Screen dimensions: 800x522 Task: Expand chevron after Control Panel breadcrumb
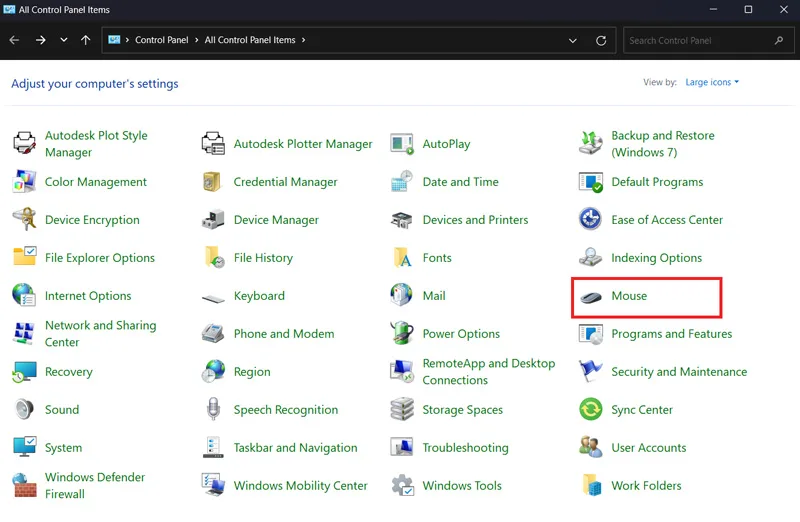point(196,40)
